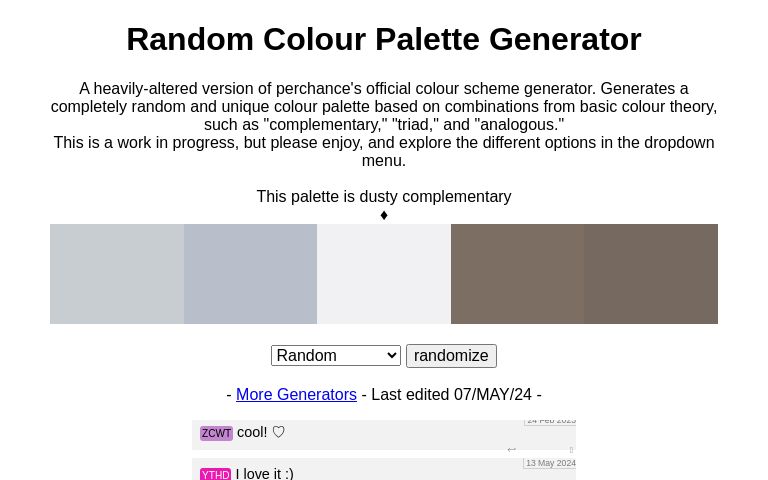Click the ZCWT user badge
768x480 pixels.
point(216,434)
